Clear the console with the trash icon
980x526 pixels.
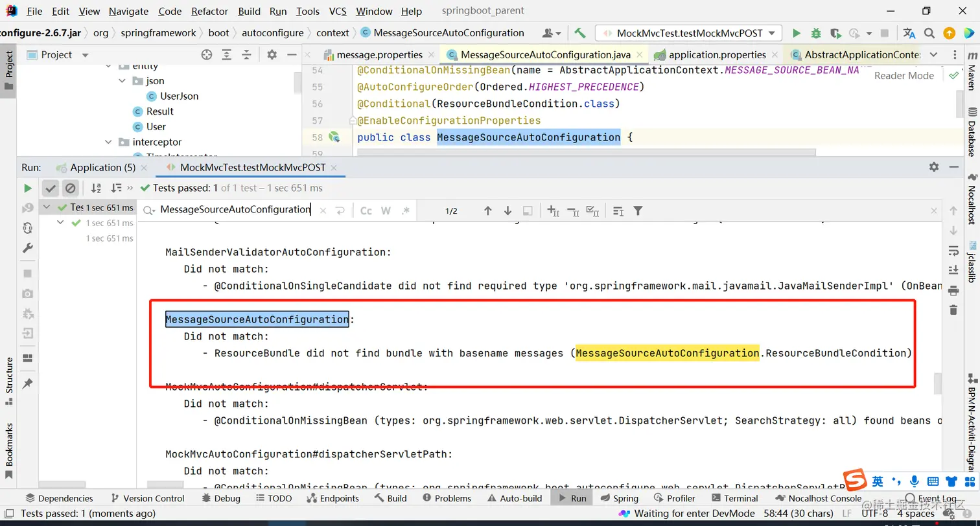[x=953, y=310]
